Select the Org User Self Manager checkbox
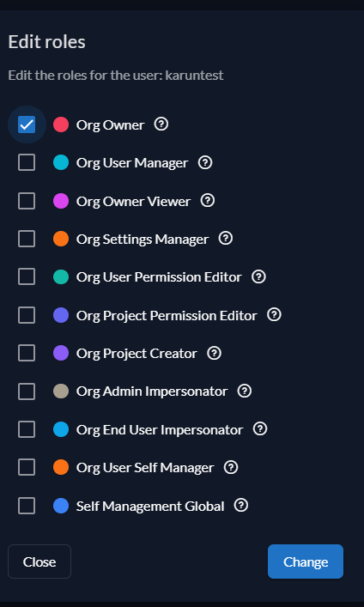 (27, 467)
